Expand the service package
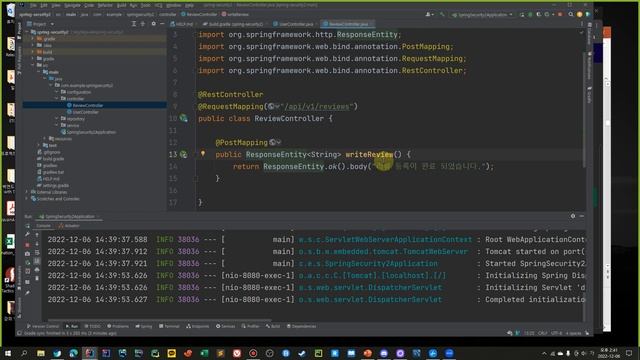The width and height of the screenshot is (640, 360). pyautogui.click(x=56, y=125)
